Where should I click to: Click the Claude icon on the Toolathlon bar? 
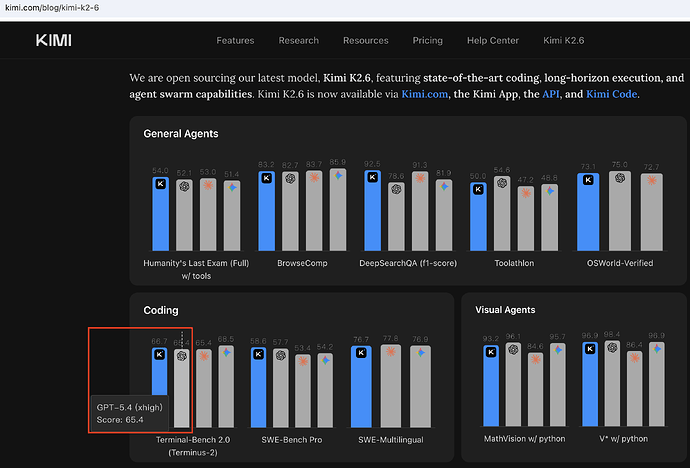point(526,193)
